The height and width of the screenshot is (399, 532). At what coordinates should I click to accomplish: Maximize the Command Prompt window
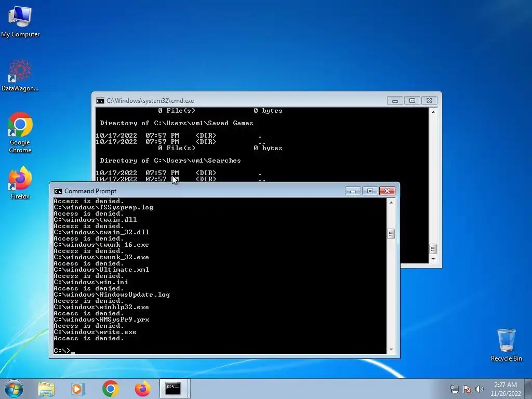click(x=370, y=191)
